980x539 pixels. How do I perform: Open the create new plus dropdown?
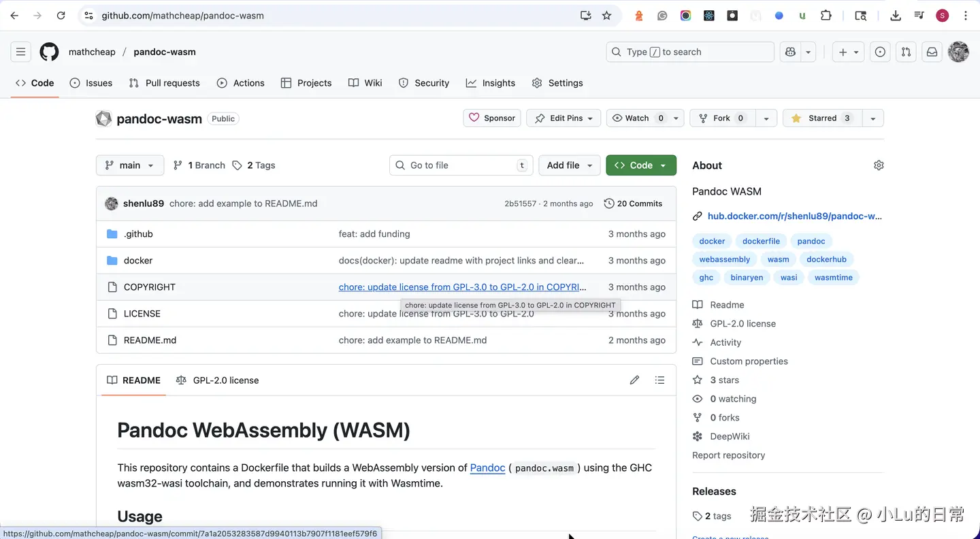(848, 52)
